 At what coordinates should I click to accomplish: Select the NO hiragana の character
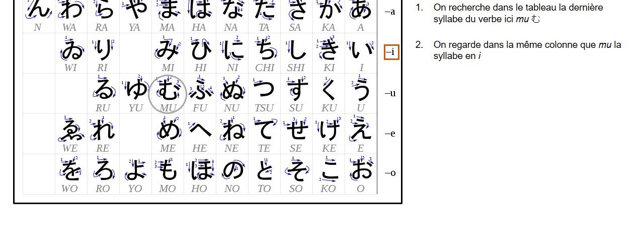pos(232,171)
